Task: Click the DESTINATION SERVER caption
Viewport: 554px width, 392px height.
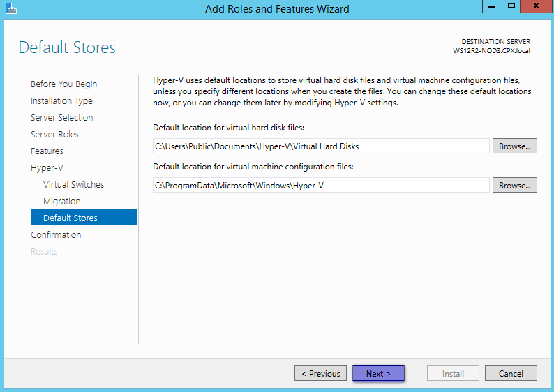Action: pos(495,41)
